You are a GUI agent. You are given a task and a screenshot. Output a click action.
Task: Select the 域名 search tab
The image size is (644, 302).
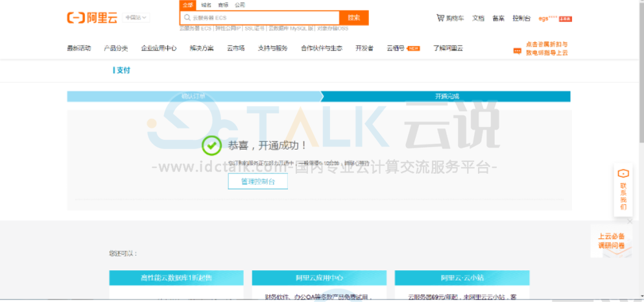point(206,5)
